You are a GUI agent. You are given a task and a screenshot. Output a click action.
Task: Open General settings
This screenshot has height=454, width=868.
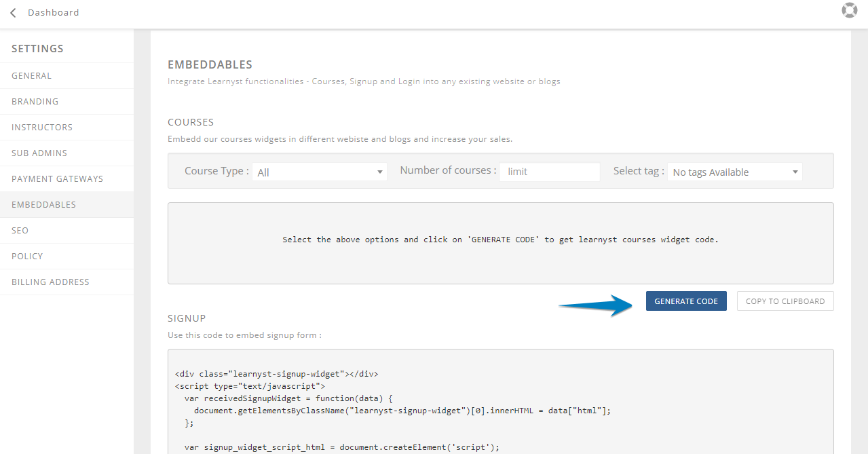click(67, 76)
